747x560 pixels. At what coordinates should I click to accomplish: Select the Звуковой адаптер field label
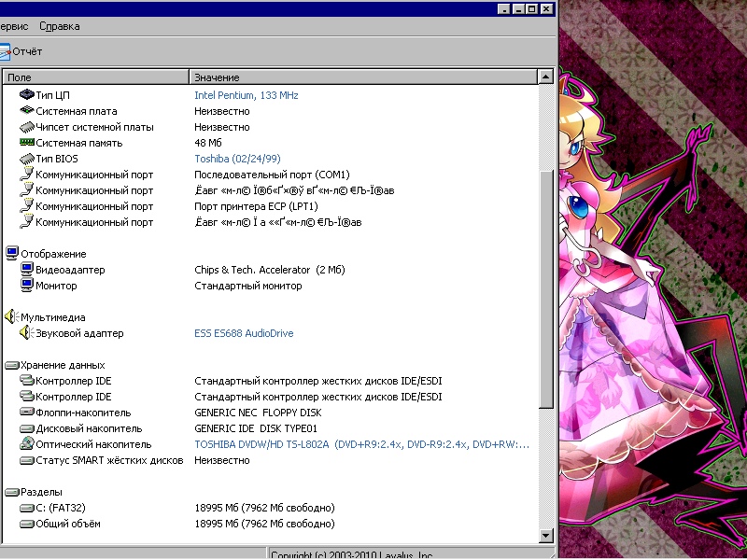(79, 333)
